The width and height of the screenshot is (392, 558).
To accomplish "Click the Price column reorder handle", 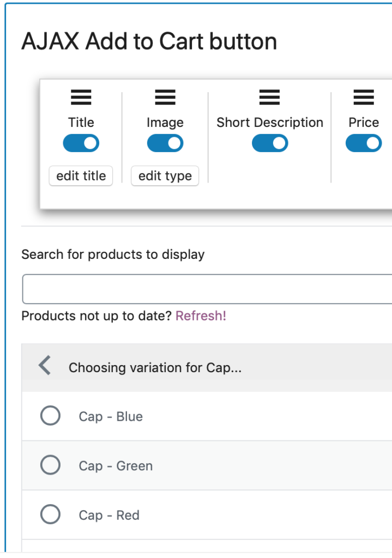I will coord(364,97).
